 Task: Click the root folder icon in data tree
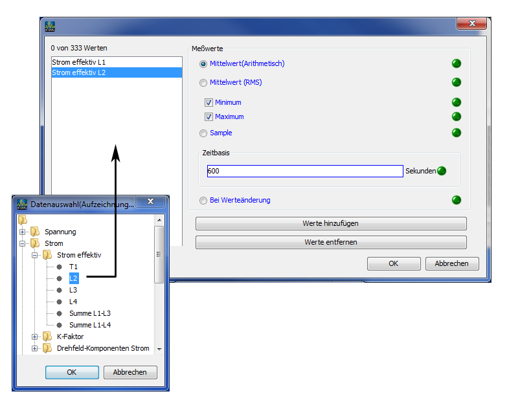click(x=23, y=220)
